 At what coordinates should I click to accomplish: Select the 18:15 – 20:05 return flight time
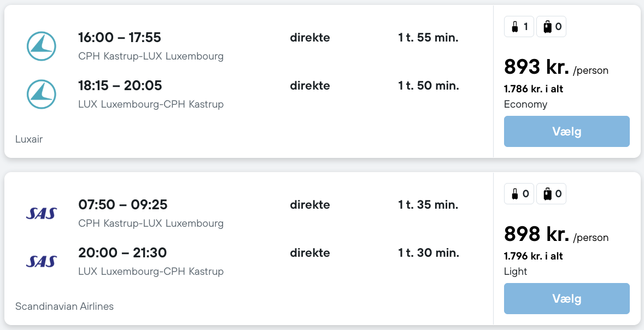[120, 86]
